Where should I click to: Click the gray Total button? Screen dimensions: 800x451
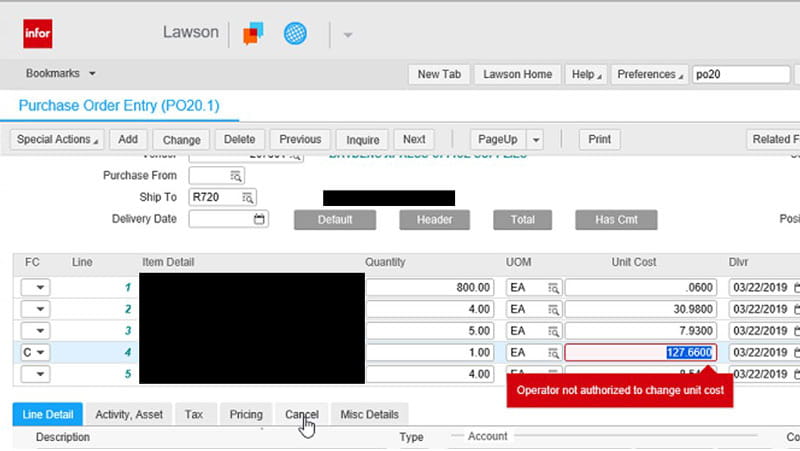[x=522, y=220]
